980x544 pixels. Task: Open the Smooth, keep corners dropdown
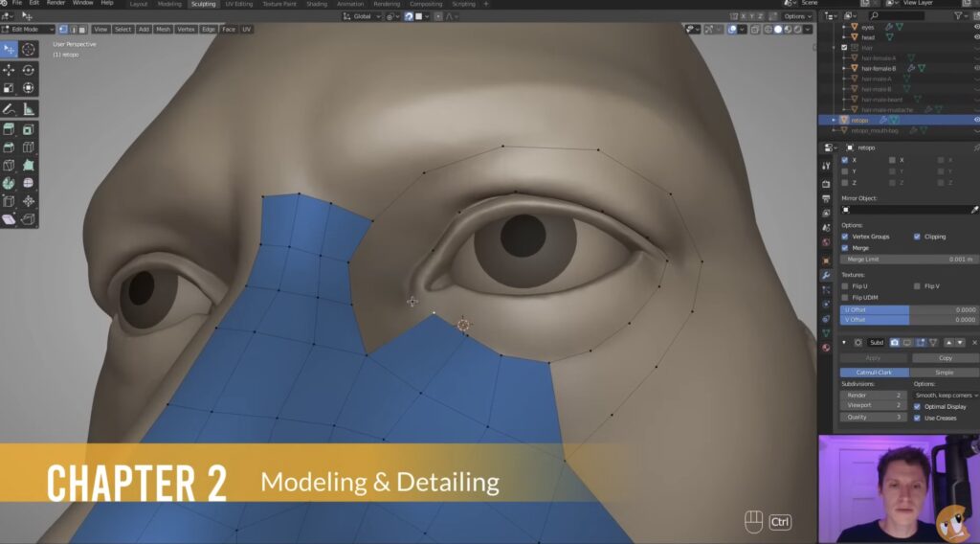click(945, 396)
